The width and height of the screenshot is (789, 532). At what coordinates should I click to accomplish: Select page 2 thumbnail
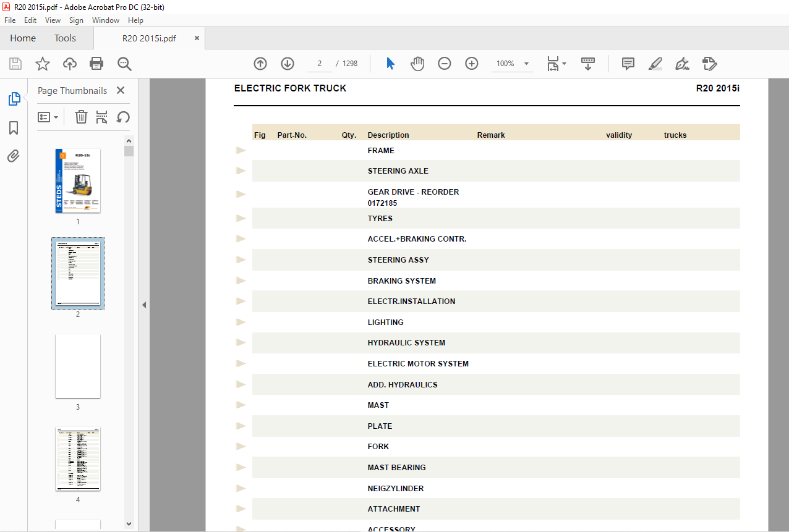78,273
